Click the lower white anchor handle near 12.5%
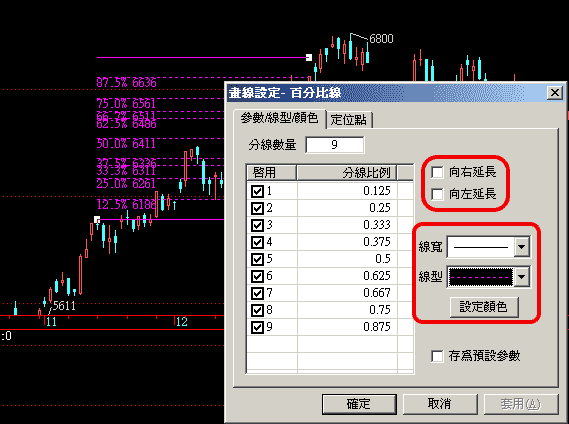Image resolution: width=569 pixels, height=424 pixels. click(97, 219)
